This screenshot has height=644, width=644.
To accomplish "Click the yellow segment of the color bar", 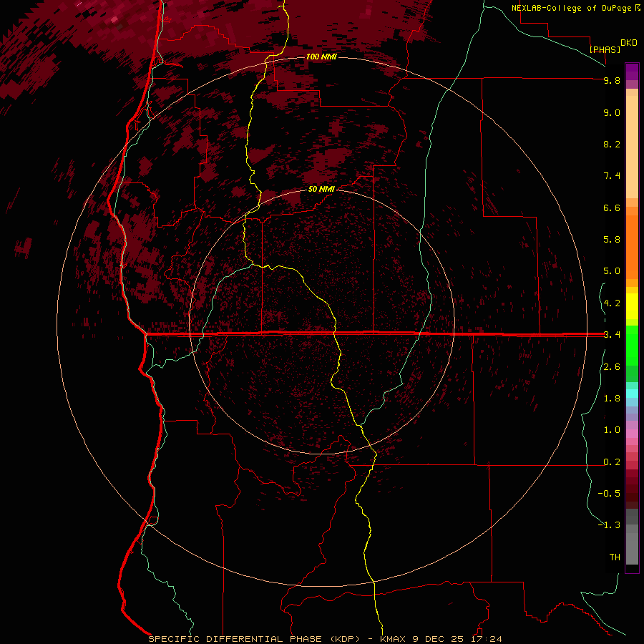I will (x=632, y=306).
